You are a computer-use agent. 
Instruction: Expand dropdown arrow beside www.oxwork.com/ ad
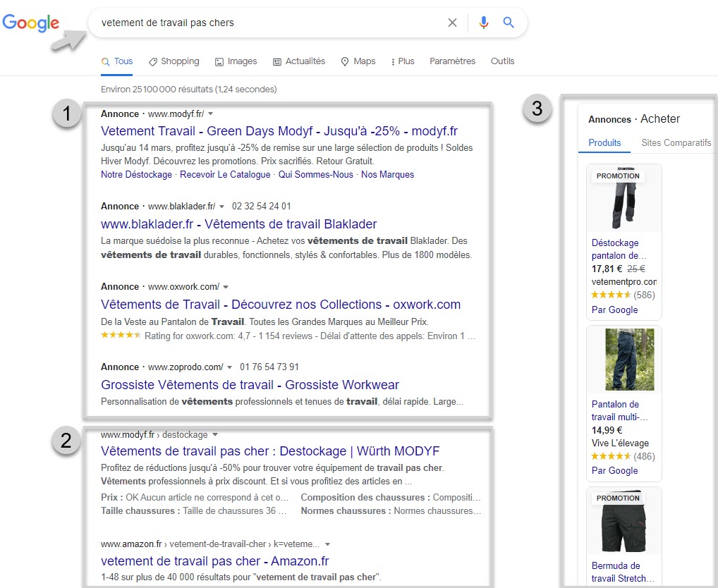(226, 287)
